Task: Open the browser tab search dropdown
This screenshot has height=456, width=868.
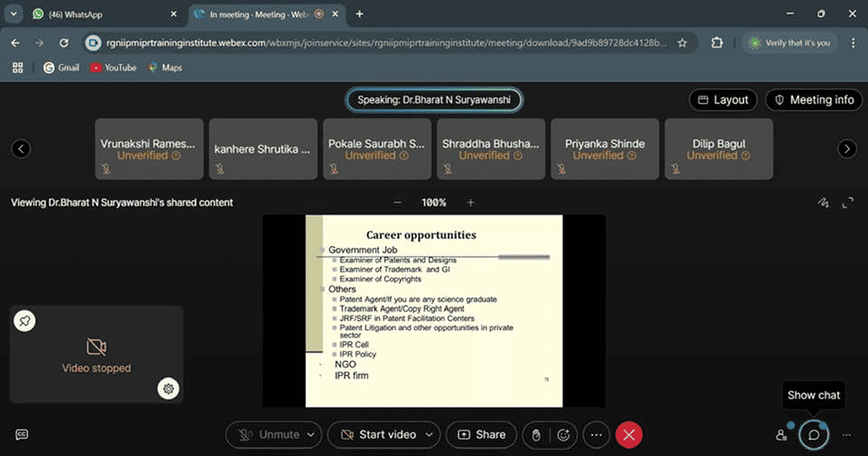Action: point(13,14)
